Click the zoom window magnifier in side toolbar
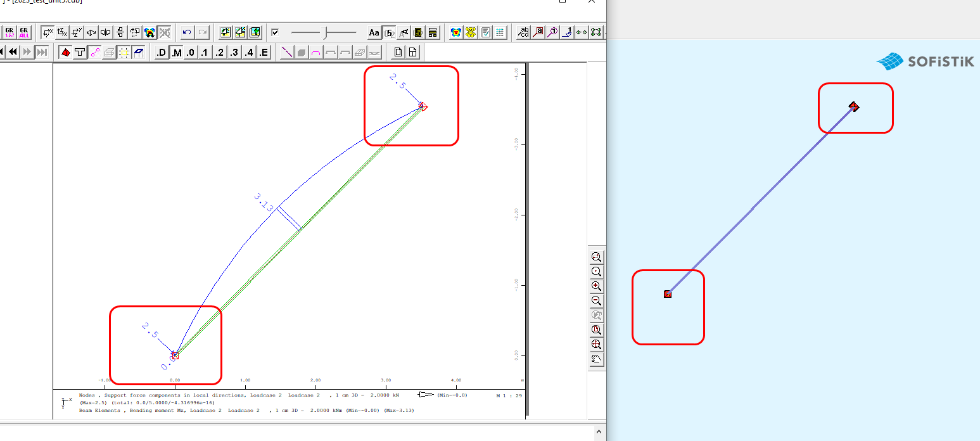Image resolution: width=980 pixels, height=441 pixels. click(x=596, y=257)
